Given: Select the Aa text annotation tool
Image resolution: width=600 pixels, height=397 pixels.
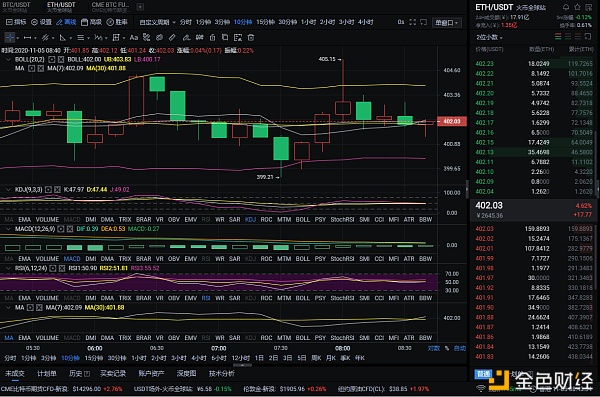Looking at the screenshot, I should coord(134,38).
